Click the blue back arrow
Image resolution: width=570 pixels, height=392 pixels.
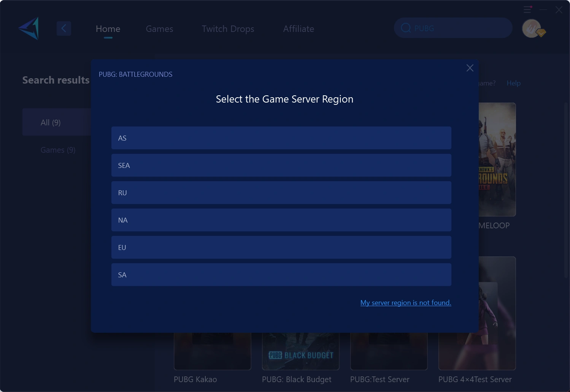[x=64, y=28]
